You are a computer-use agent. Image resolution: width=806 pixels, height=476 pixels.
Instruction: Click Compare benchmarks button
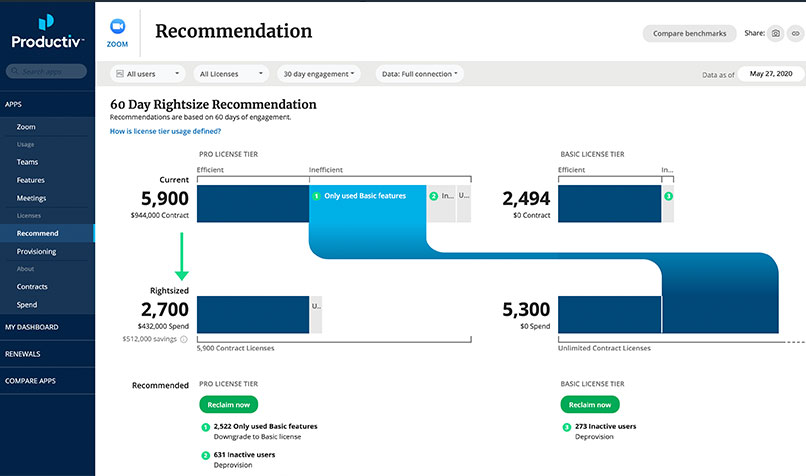click(689, 33)
